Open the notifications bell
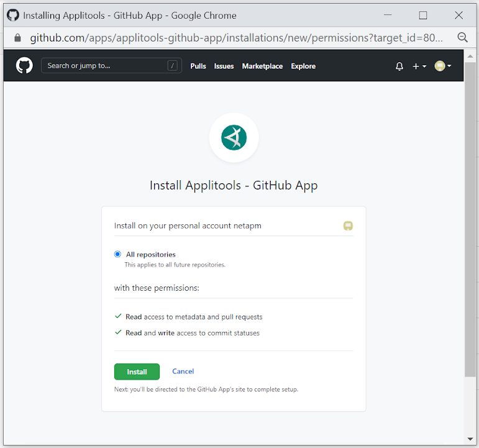This screenshot has height=448, width=479. tap(399, 66)
